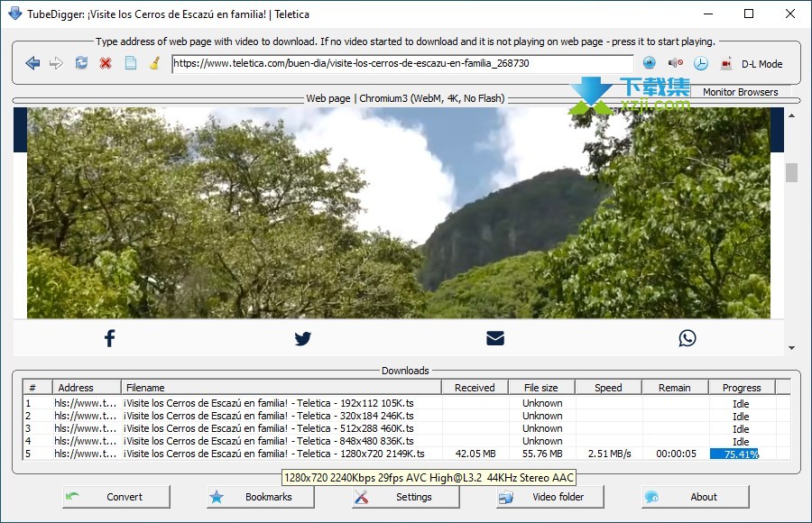Share on Facebook icon
Image resolution: width=812 pixels, height=523 pixels.
coord(109,338)
